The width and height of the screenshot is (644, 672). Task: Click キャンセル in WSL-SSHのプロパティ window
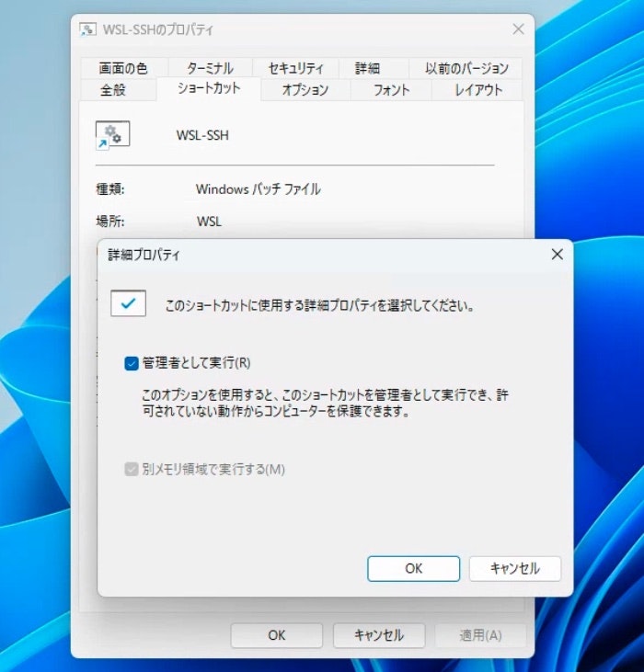(x=379, y=635)
